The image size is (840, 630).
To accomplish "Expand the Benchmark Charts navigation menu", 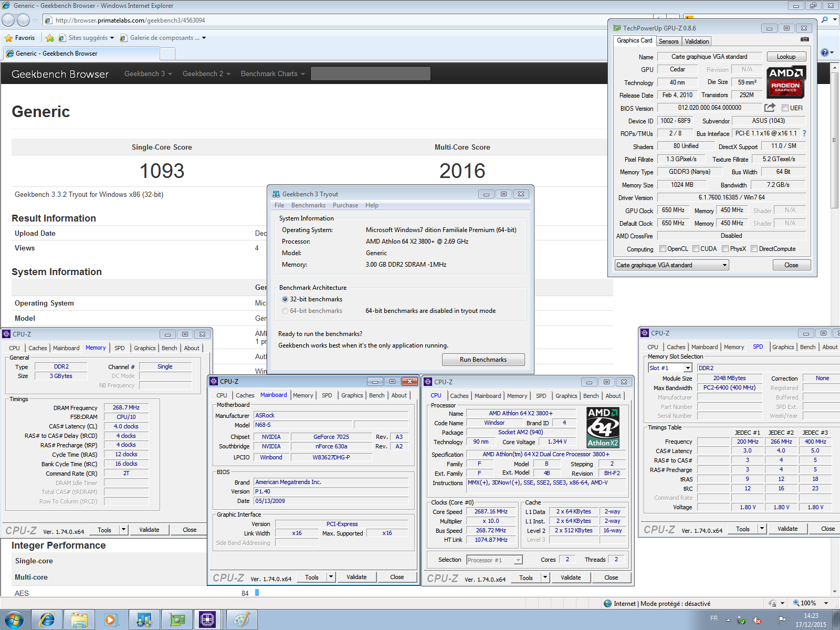I will [273, 74].
